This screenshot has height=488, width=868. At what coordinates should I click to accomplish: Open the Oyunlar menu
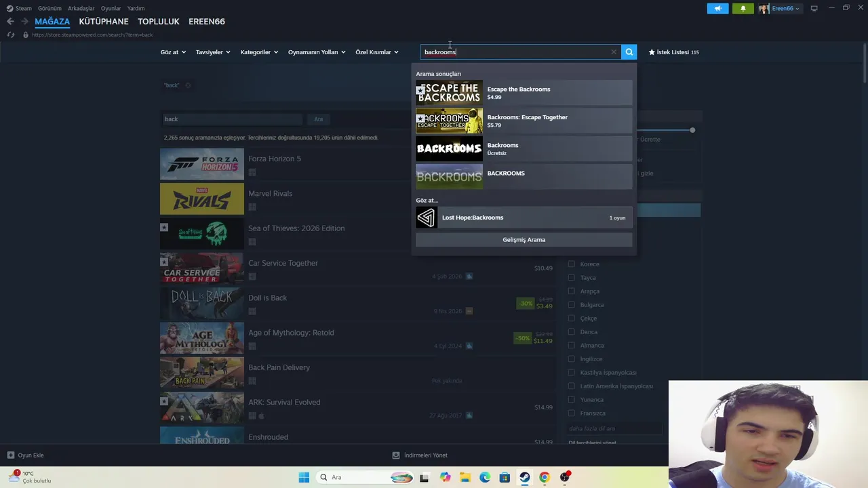111,8
